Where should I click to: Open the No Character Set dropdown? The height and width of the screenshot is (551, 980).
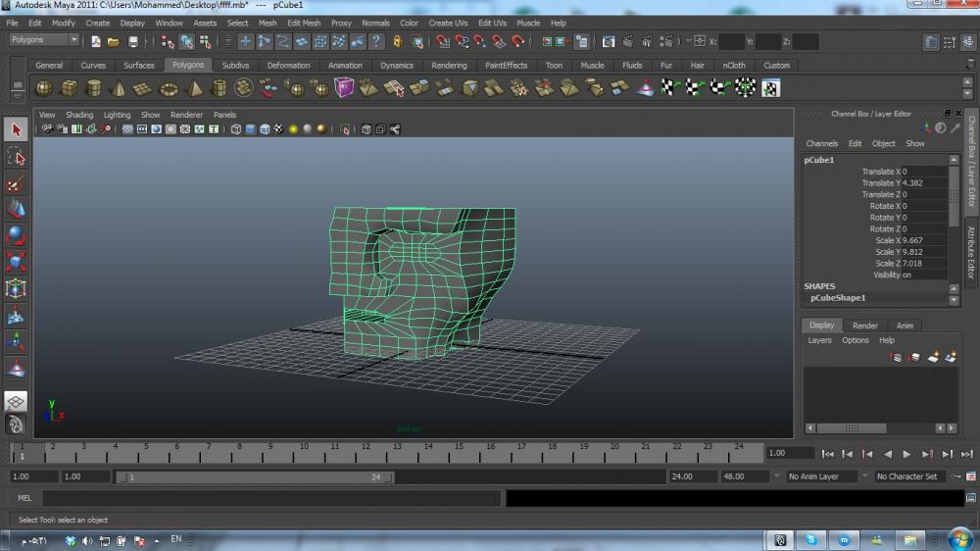coord(911,476)
